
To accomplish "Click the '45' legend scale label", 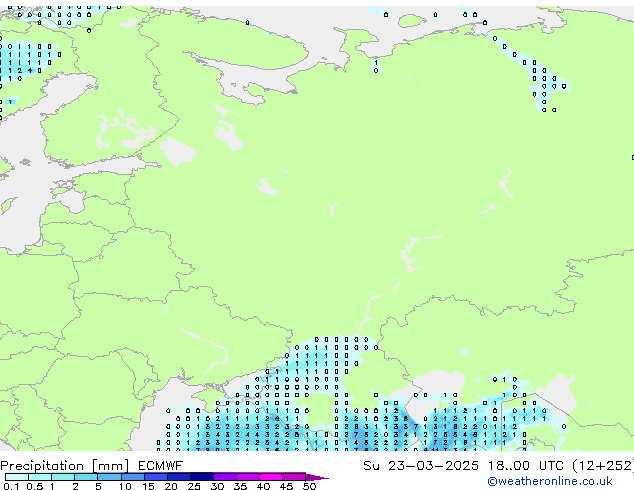I will pyautogui.click(x=286, y=486).
